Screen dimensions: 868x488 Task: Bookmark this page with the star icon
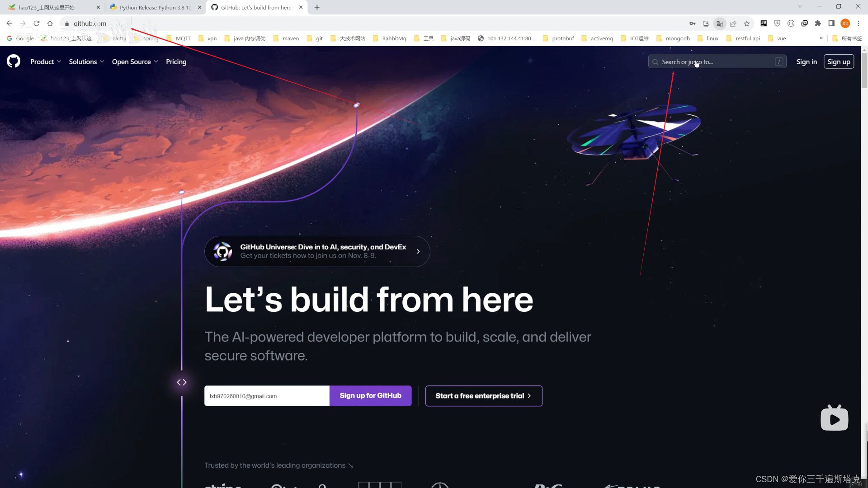coord(747,23)
